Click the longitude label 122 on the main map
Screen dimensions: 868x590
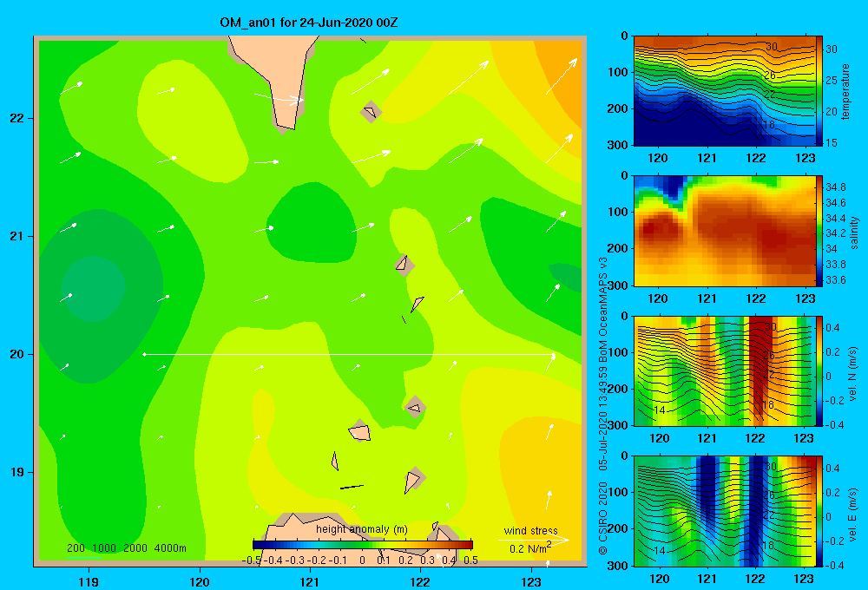point(420,582)
